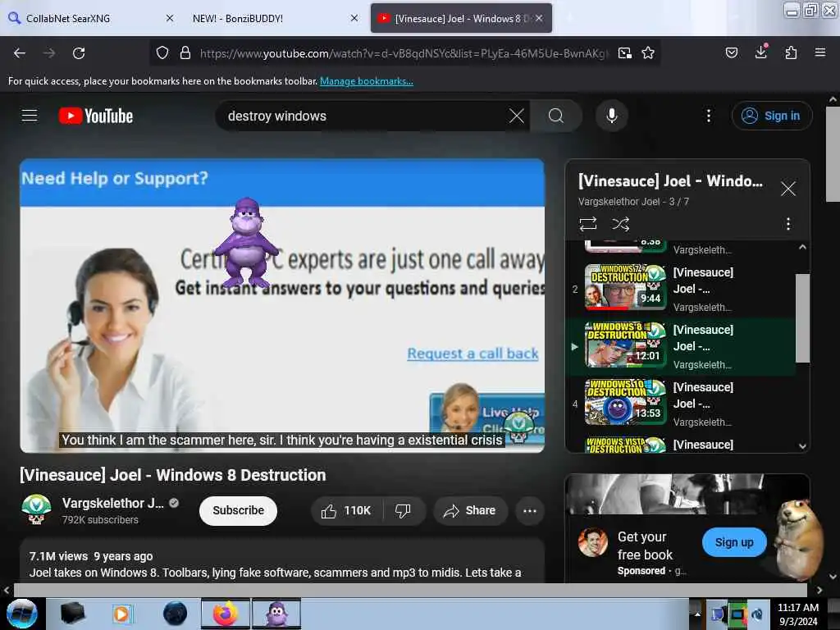Close the BonziBUDDY tab
This screenshot has height=630, width=840.
coord(354,18)
